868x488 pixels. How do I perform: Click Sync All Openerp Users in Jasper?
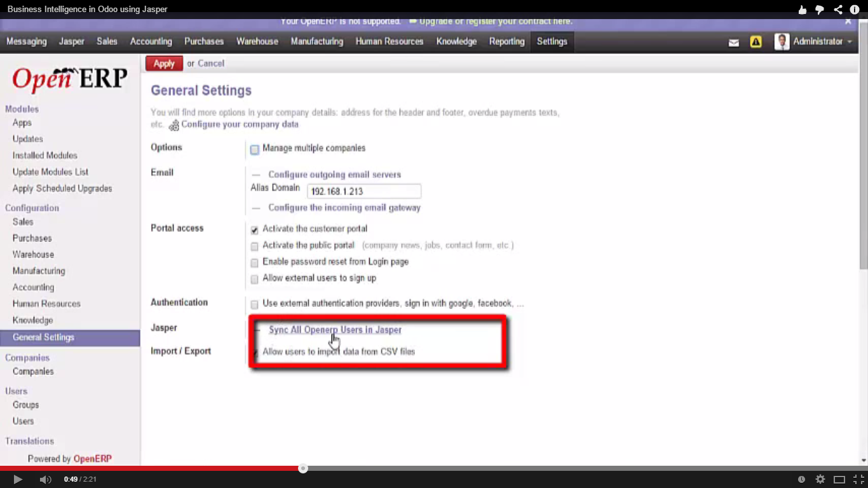click(335, 330)
